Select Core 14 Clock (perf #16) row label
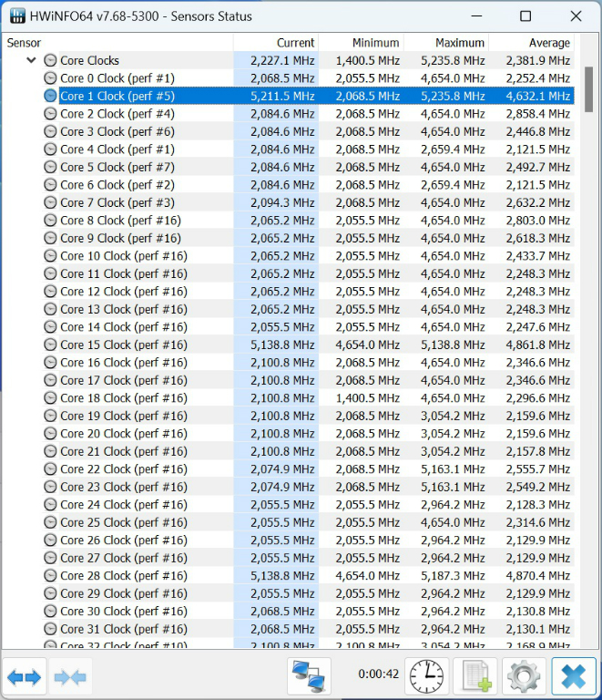Screen dimensions: 602x700 (x=124, y=327)
